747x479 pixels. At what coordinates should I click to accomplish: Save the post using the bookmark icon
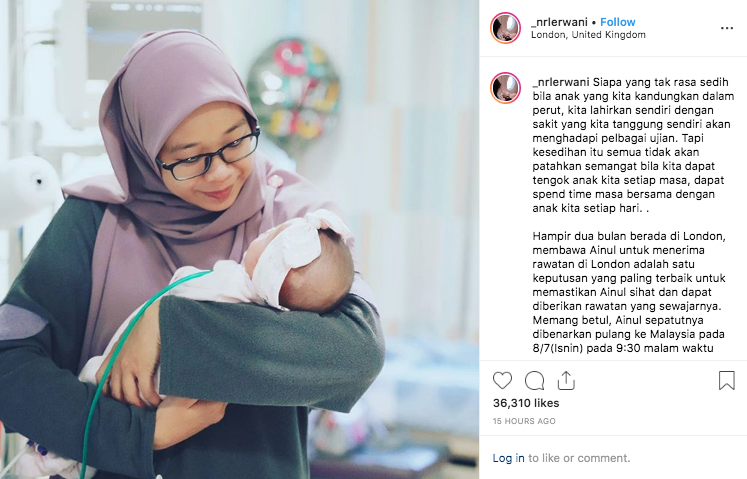(x=727, y=380)
